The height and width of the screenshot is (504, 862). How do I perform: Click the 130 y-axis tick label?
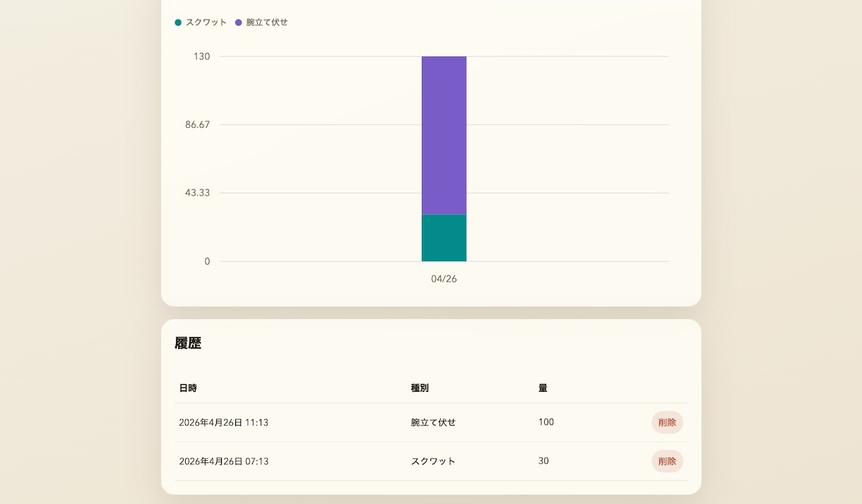pyautogui.click(x=201, y=56)
